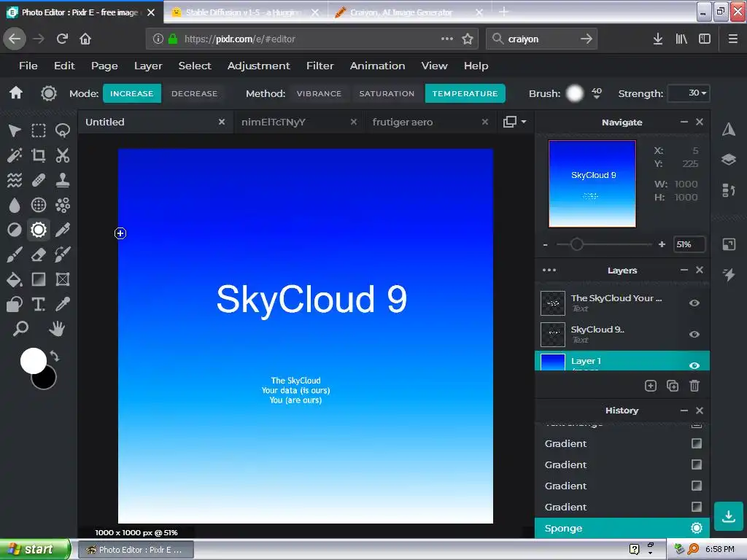Open the Layers panel options (three dots)
The width and height of the screenshot is (747, 560).
click(x=549, y=270)
